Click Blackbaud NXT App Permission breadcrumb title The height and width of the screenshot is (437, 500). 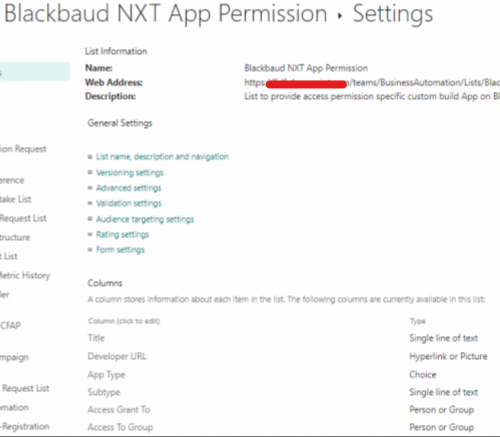click(x=166, y=14)
